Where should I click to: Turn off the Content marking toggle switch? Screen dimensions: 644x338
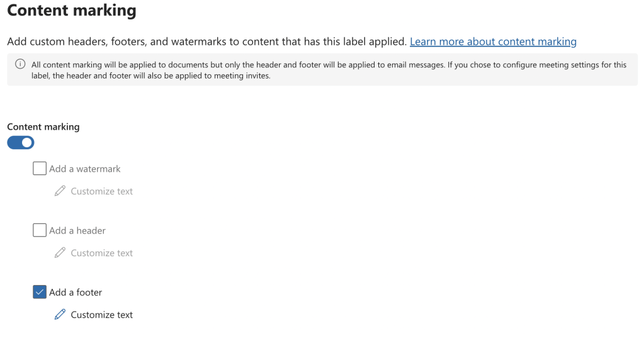coord(21,143)
